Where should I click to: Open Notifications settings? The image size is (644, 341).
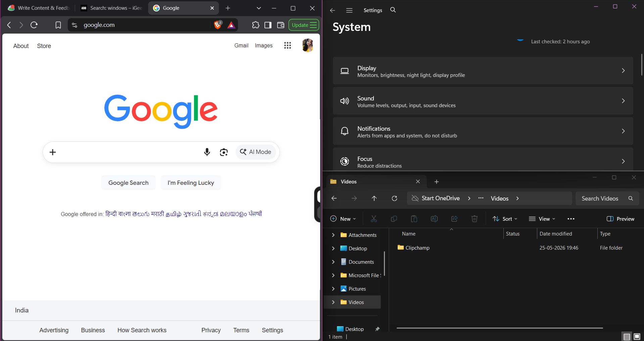pyautogui.click(x=483, y=131)
